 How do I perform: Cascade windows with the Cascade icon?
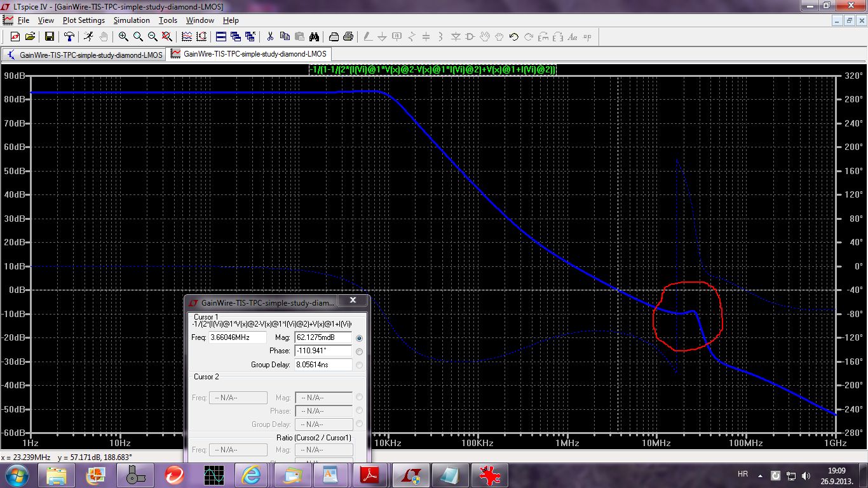pos(235,37)
